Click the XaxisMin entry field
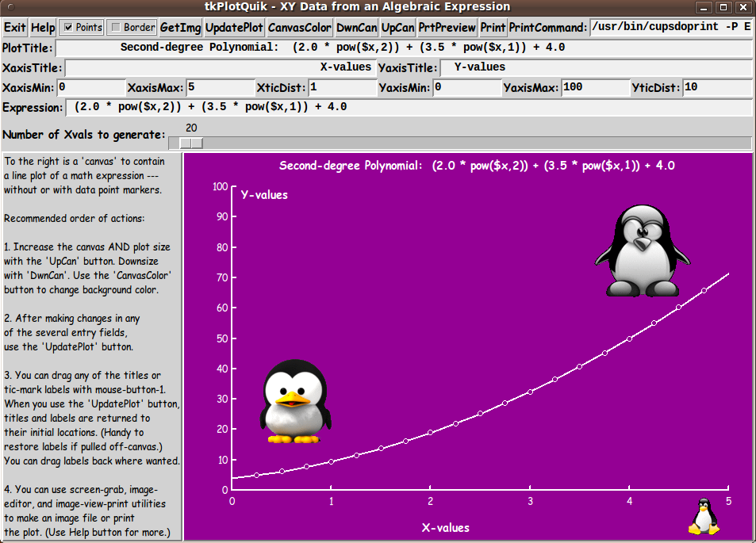The width and height of the screenshot is (756, 543). coord(91,87)
